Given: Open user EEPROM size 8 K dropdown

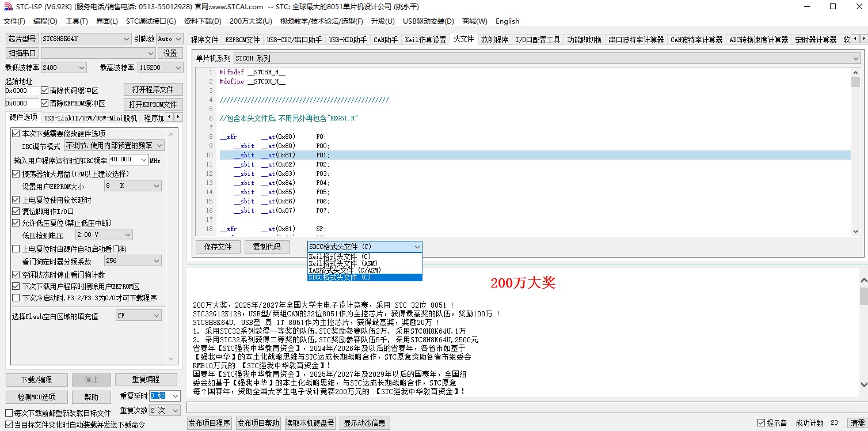Looking at the screenshot, I should [133, 186].
